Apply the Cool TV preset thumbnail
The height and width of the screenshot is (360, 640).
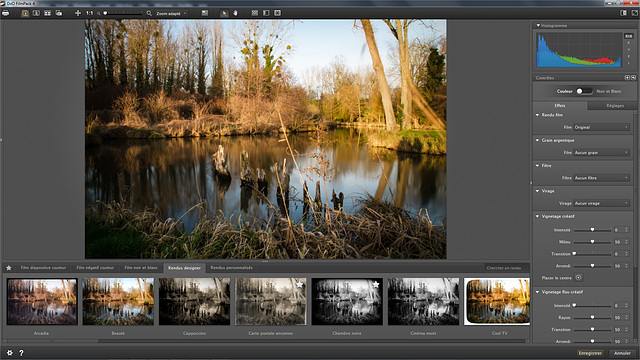tap(497, 302)
